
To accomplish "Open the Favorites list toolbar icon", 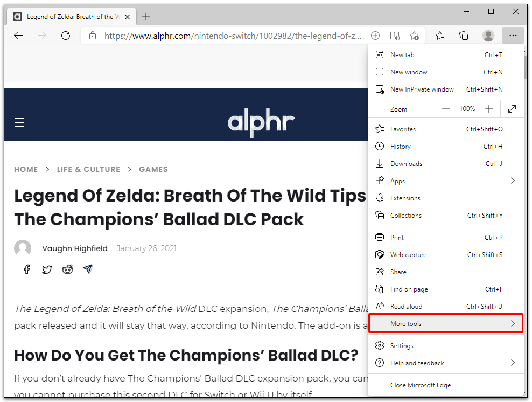I will [440, 36].
